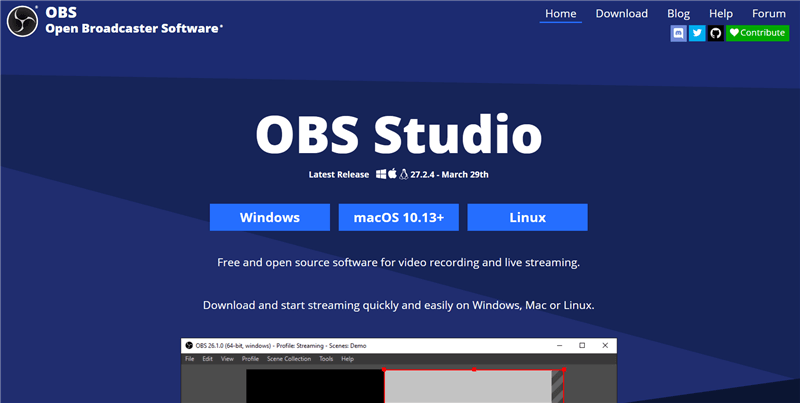Open the Forum nav item
800x403 pixels.
point(769,14)
